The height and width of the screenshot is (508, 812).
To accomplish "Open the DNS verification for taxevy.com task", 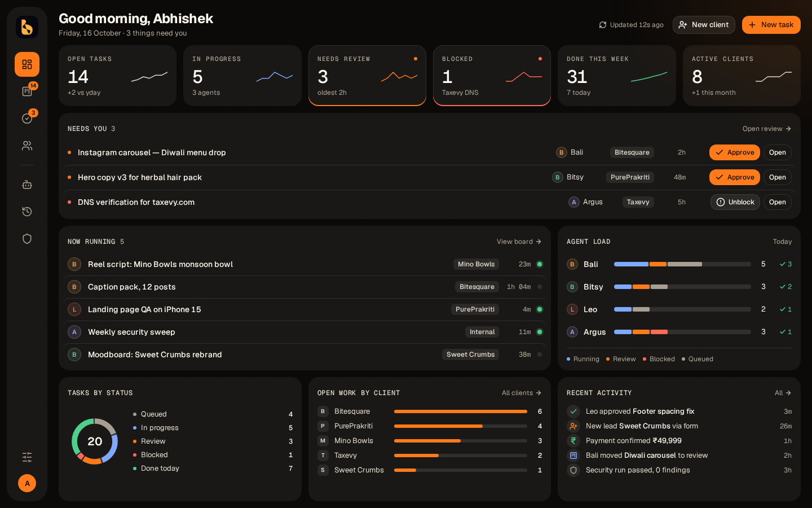I will [777, 202].
